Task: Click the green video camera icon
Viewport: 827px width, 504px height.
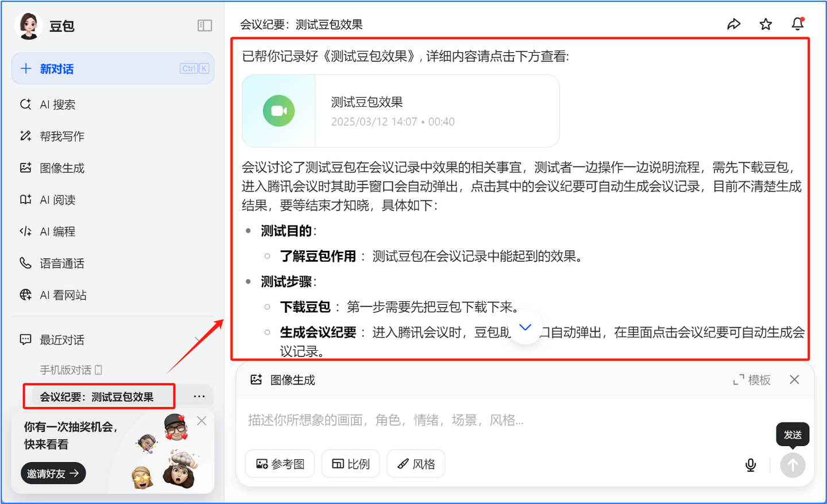Action: point(279,111)
